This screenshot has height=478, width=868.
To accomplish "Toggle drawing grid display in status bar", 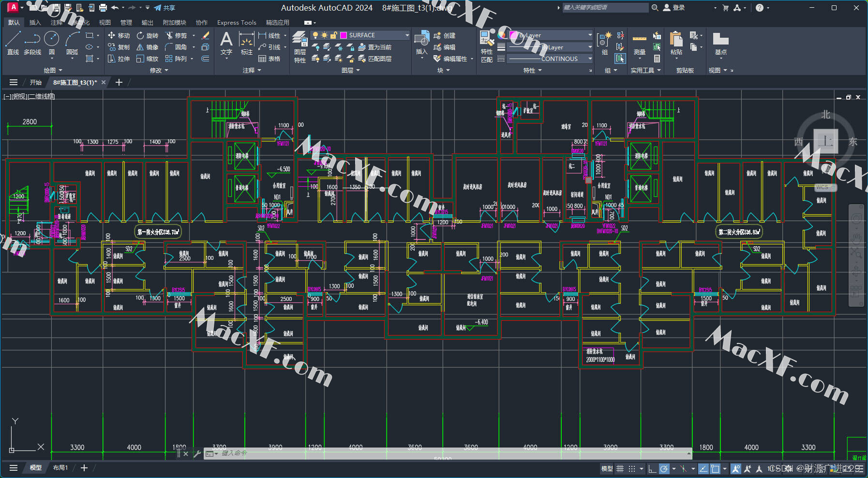I will (x=620, y=468).
